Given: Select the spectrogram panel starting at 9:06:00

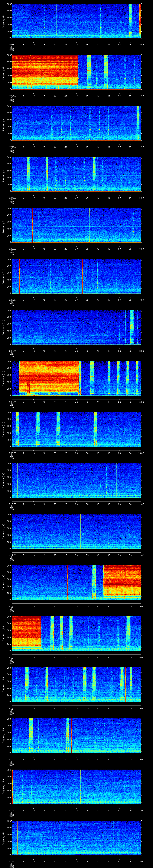Looking at the screenshot, I should click(77, 276).
